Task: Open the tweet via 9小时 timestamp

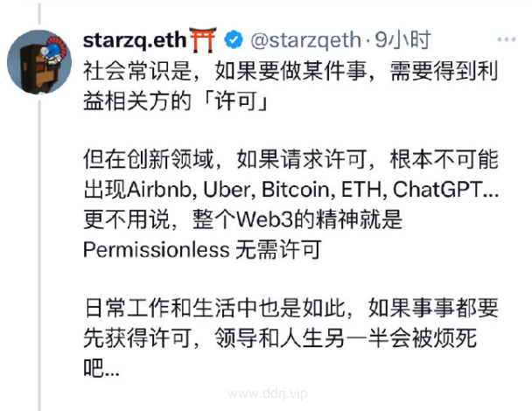Action: (x=402, y=39)
